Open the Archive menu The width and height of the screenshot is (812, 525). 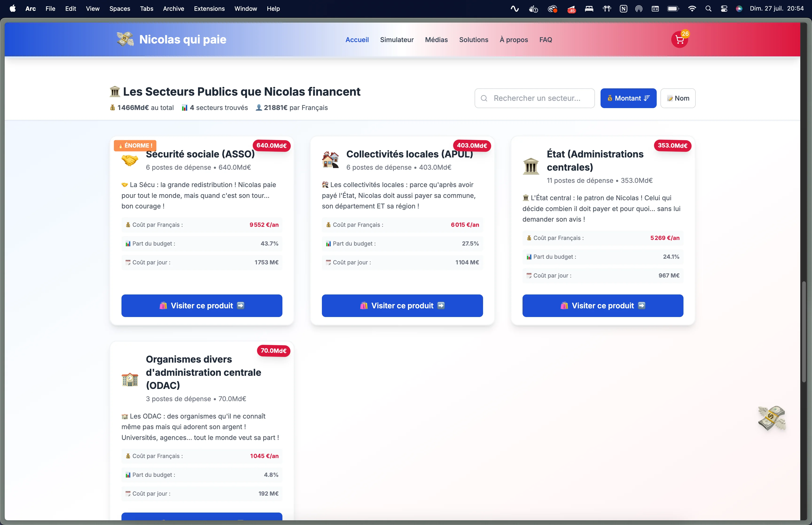pos(173,9)
